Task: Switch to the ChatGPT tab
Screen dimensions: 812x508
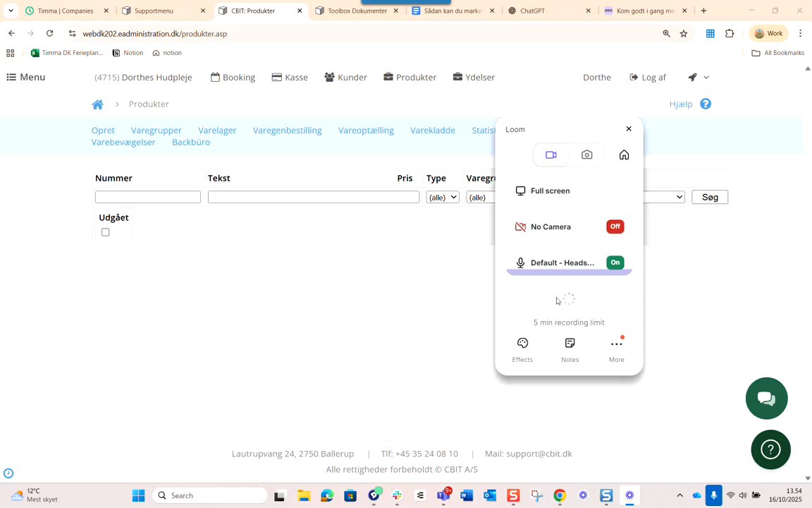Action: [549, 11]
